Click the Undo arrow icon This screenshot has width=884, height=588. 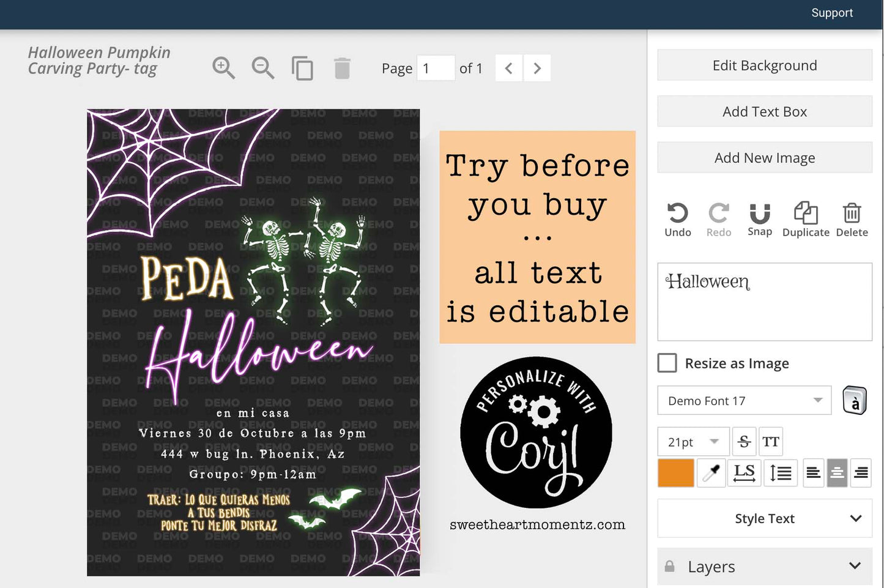[677, 214]
